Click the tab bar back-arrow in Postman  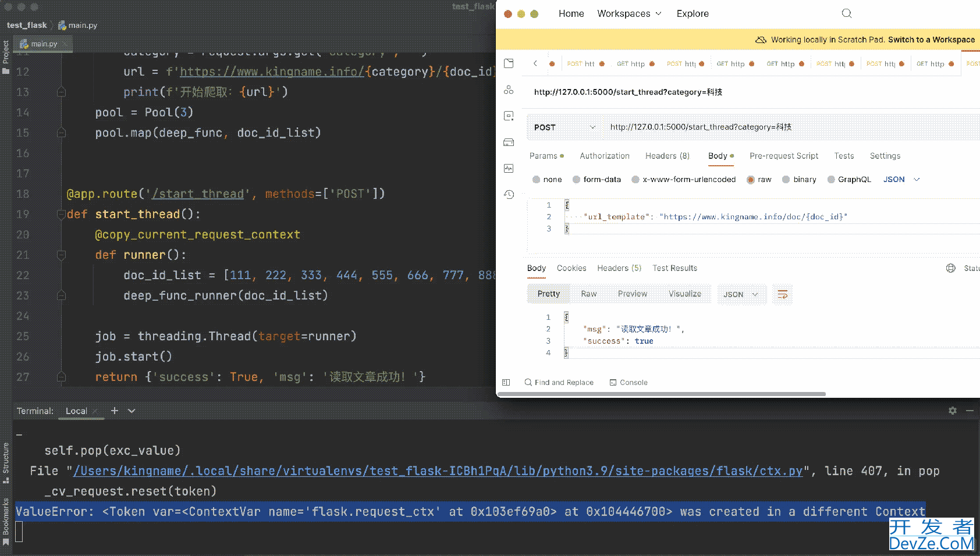(x=535, y=63)
